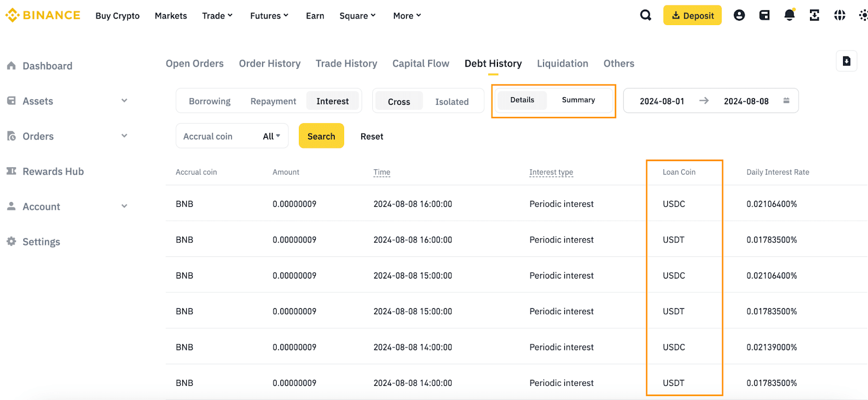Screen dimensions: 868x400
Task: Open the Capital Flow tab
Action: coord(420,64)
